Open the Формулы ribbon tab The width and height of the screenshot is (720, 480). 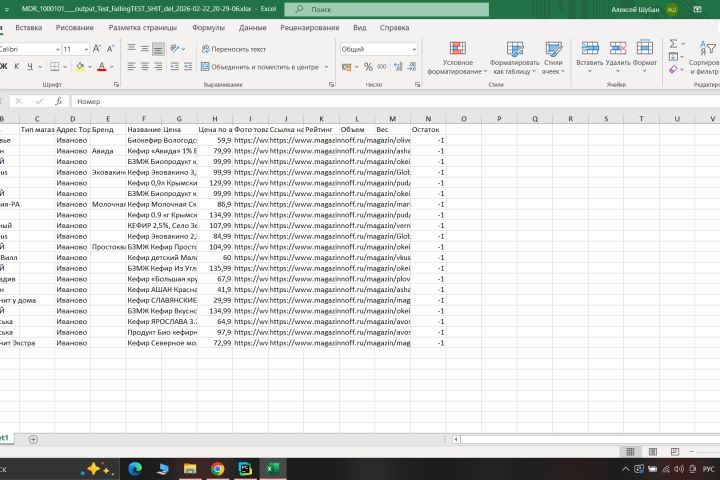pyautogui.click(x=208, y=28)
